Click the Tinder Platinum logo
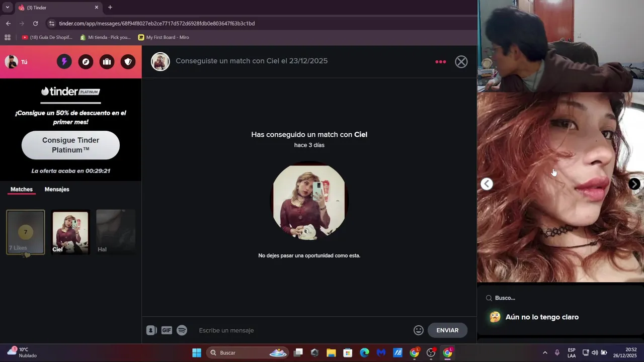The image size is (644, 362). pyautogui.click(x=70, y=92)
